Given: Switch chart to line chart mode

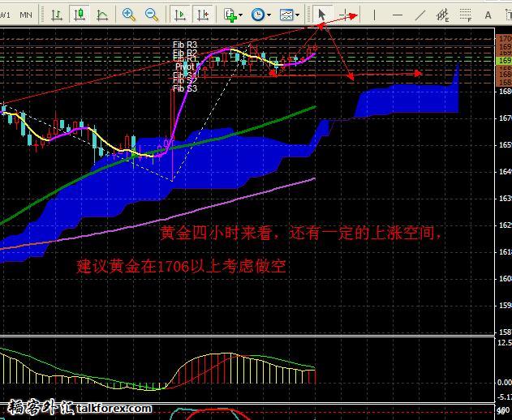Looking at the screenshot, I should click(x=102, y=15).
